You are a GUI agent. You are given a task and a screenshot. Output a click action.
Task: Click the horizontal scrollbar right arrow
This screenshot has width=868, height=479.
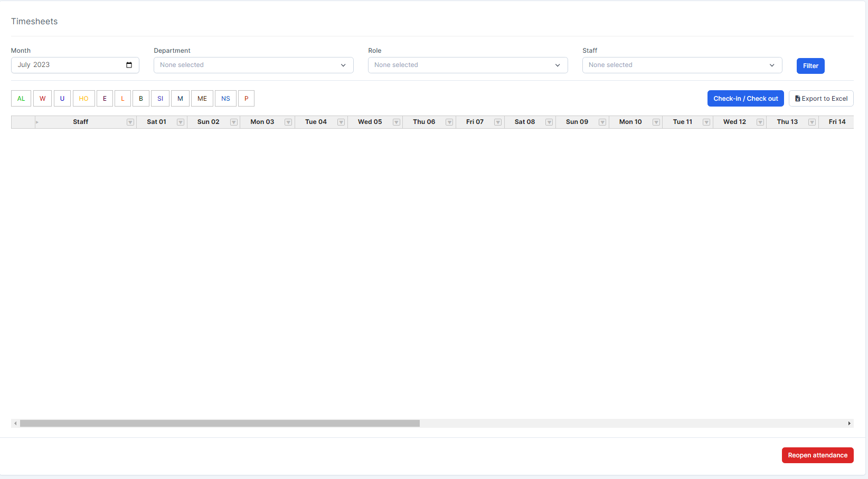(849, 423)
